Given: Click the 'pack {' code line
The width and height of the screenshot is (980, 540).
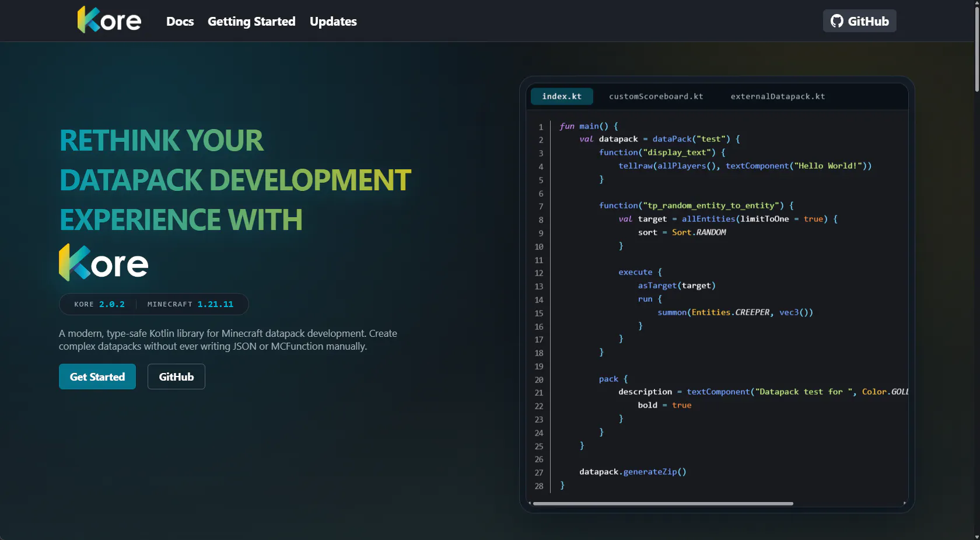Looking at the screenshot, I should point(614,379).
